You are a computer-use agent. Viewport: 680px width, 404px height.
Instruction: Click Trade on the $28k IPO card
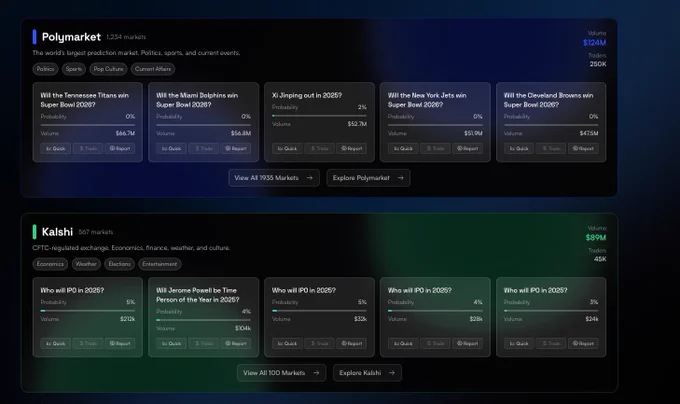coord(435,343)
